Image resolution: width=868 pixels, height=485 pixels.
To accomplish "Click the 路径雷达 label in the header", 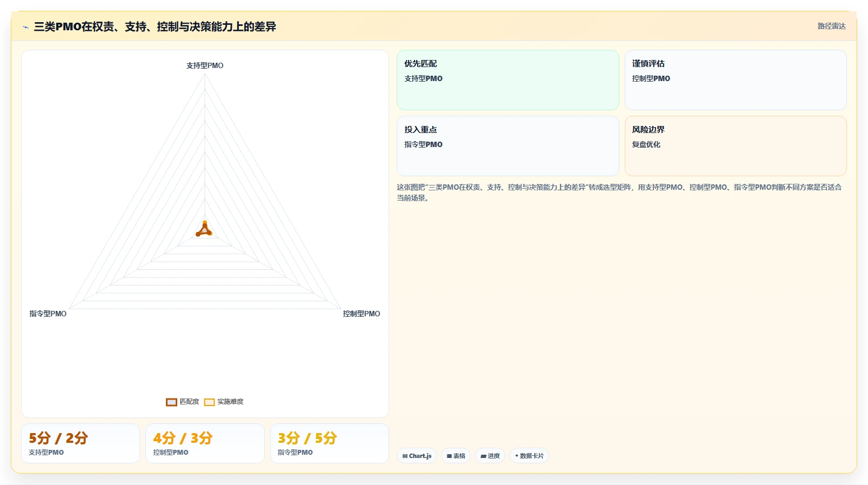I will coord(831,26).
